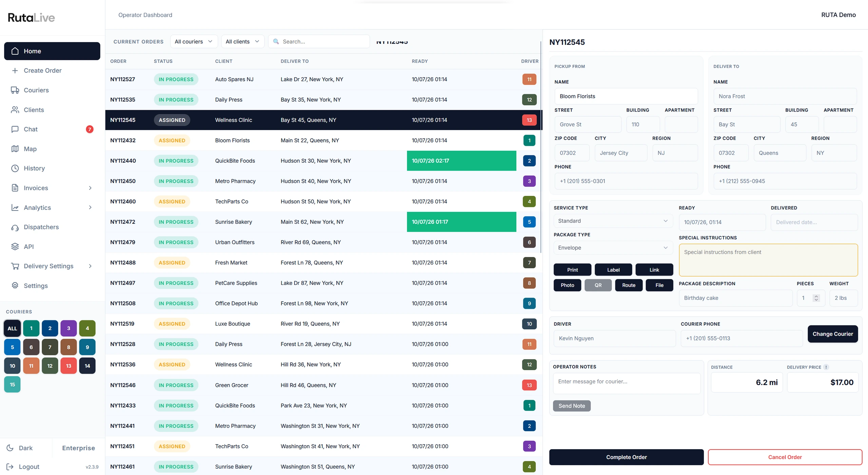
Task: Open Settings from sidebar
Action: click(x=52, y=285)
